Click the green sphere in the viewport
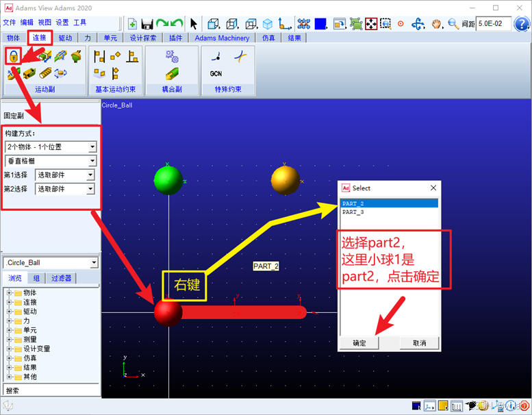Screen dimensions: 532x415 click(x=168, y=180)
